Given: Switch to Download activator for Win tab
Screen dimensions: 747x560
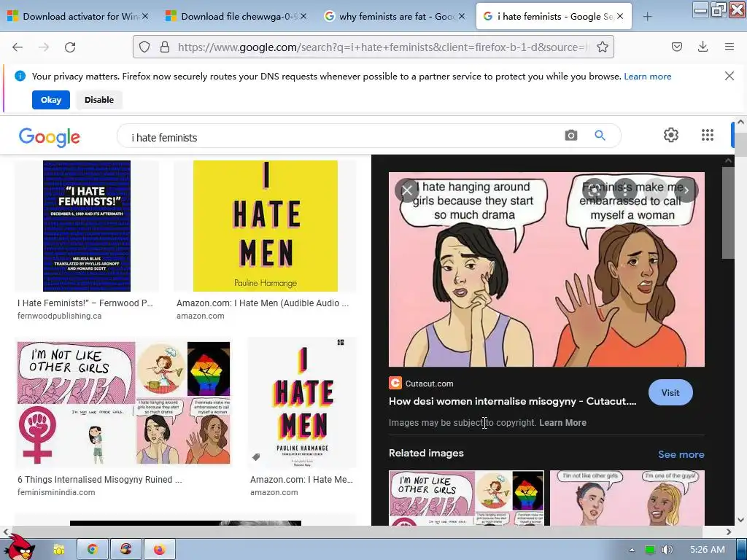Looking at the screenshot, I should [80, 17].
